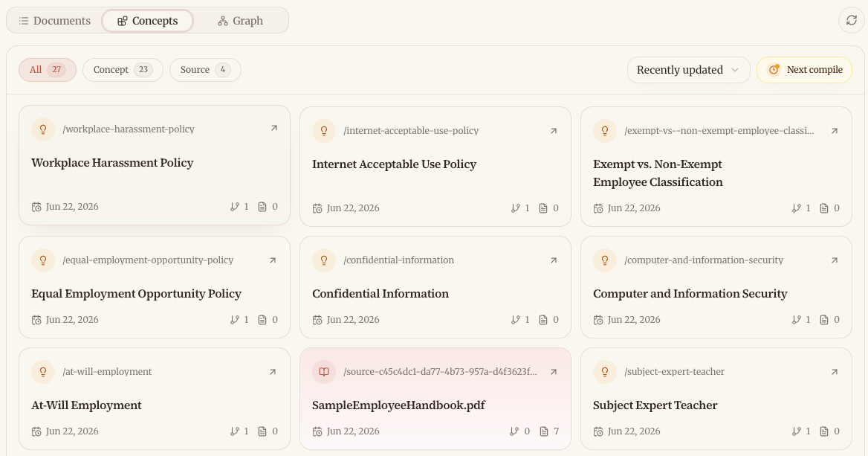Open SampleEmployeeHandbook.pdf arrow icon
This screenshot has height=456, width=868.
click(x=554, y=372)
